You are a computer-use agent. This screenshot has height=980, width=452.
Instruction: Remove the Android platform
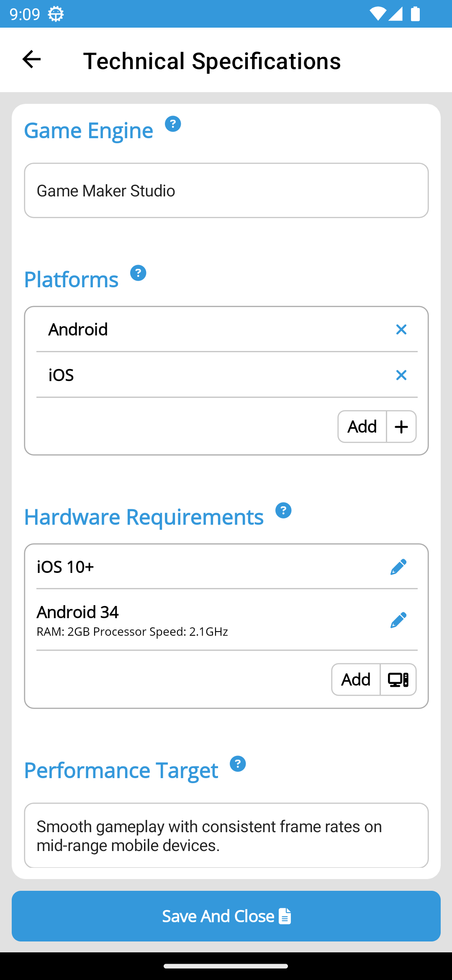(401, 330)
